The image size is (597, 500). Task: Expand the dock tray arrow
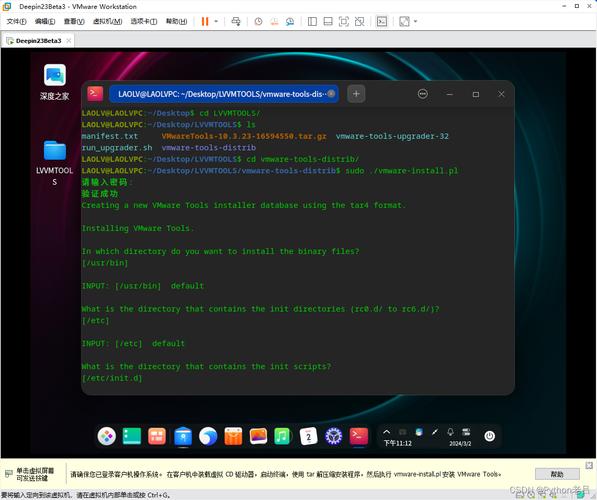click(x=386, y=432)
